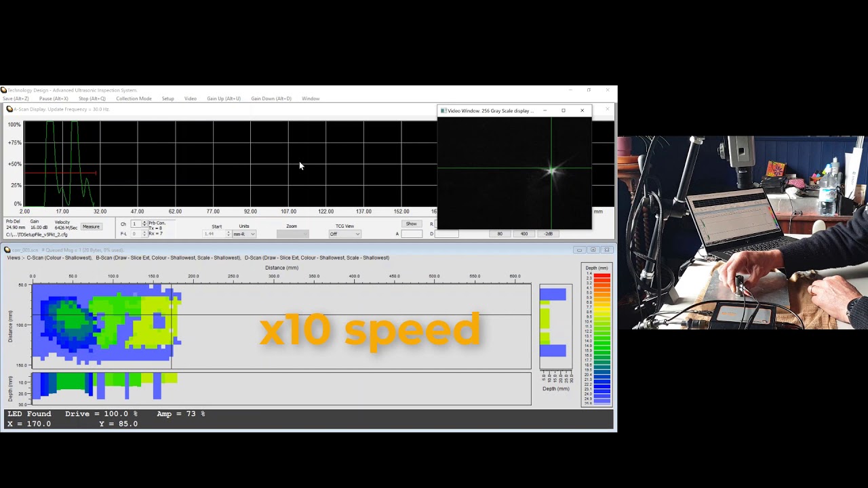
Task: Click the Measure button
Action: [91, 226]
